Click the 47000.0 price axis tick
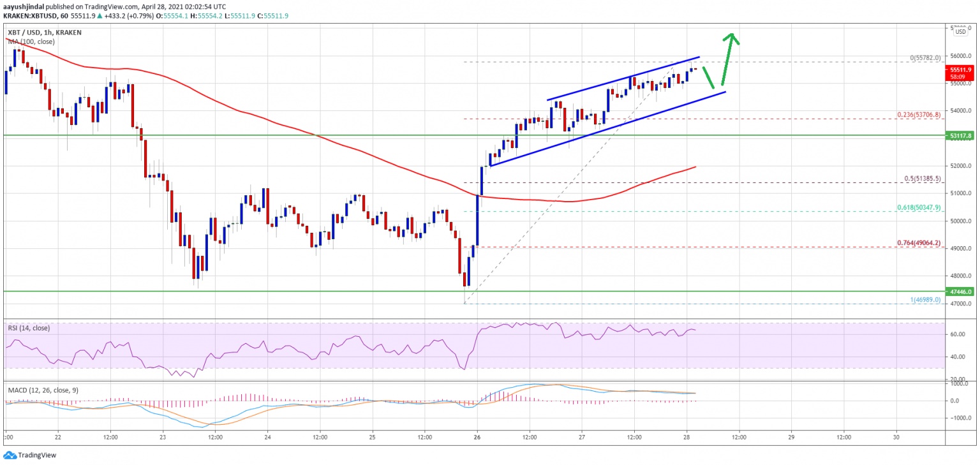Viewport: 980px width, 465px height. coord(960,304)
